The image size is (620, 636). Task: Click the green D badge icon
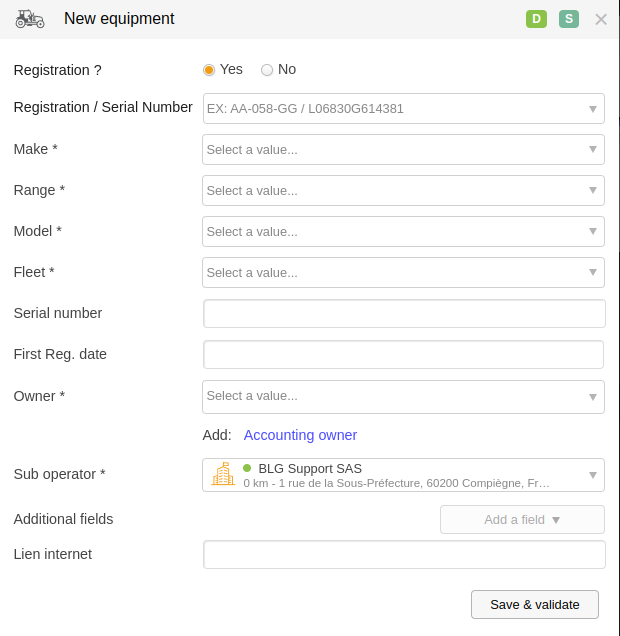tap(536, 19)
